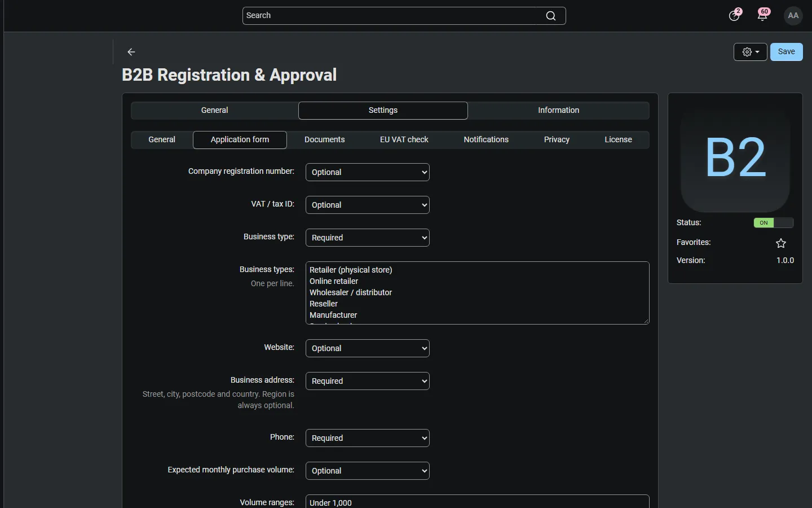Image resolution: width=812 pixels, height=508 pixels.
Task: Expand the Phone requirement dropdown
Action: point(368,438)
